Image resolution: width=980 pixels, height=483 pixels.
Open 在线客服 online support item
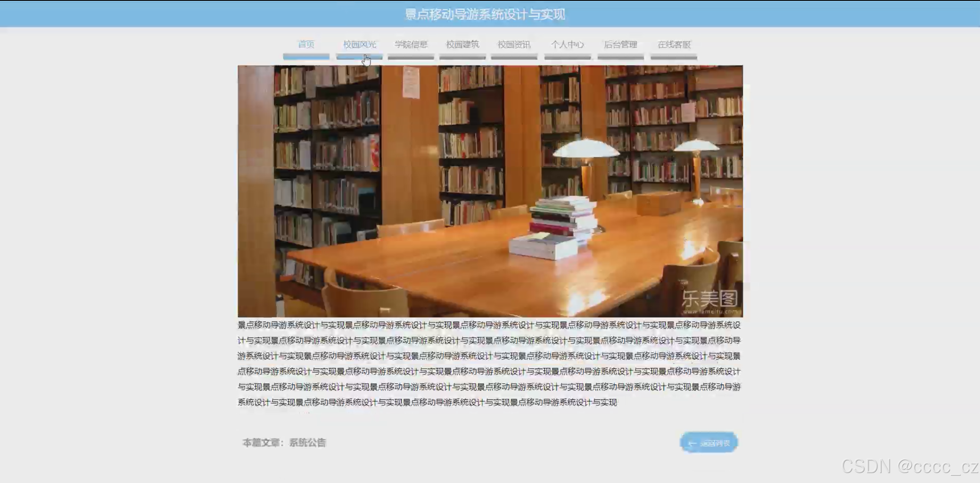coord(674,44)
